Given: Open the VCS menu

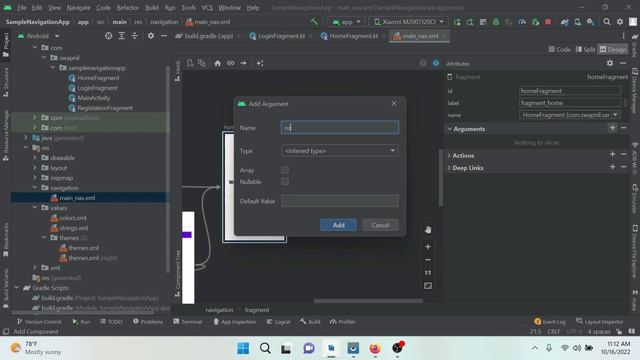Looking at the screenshot, I should [x=207, y=7].
